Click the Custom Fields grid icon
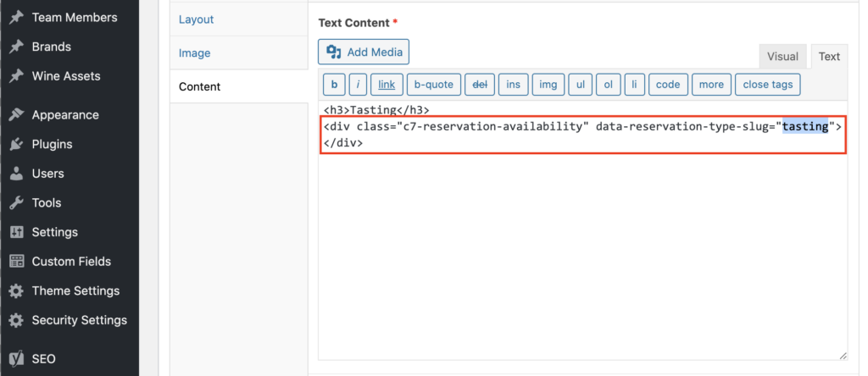The width and height of the screenshot is (868, 376). click(17, 262)
